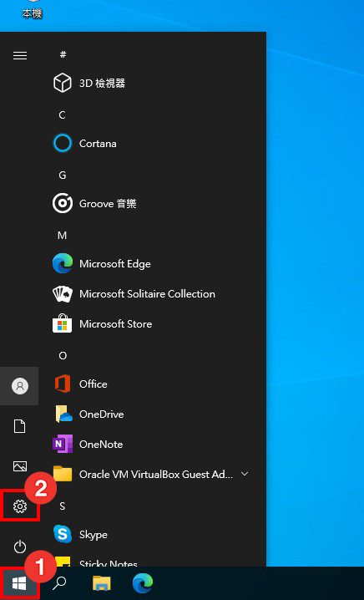Screen dimensions: 364x600
Task: Click the 3D 檢視器 cube icon
Action: 62,83
